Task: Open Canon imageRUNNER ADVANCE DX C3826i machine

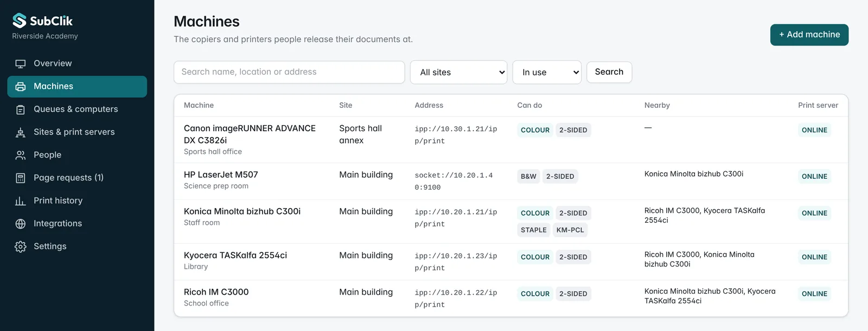Action: point(250,134)
